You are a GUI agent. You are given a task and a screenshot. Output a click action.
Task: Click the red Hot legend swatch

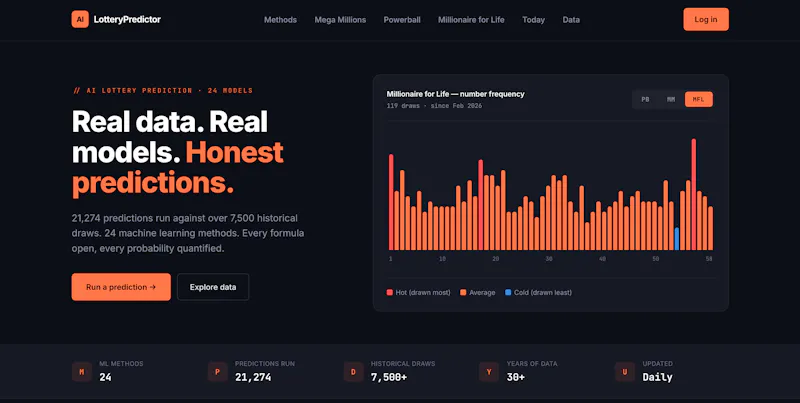(x=390, y=292)
